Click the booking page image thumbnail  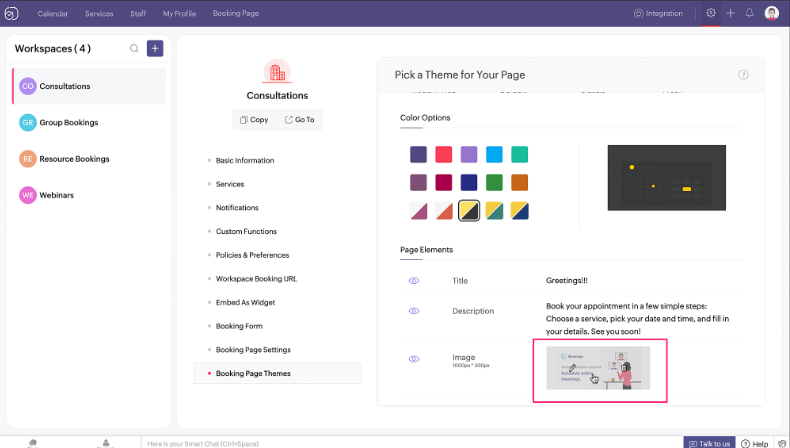[599, 367]
